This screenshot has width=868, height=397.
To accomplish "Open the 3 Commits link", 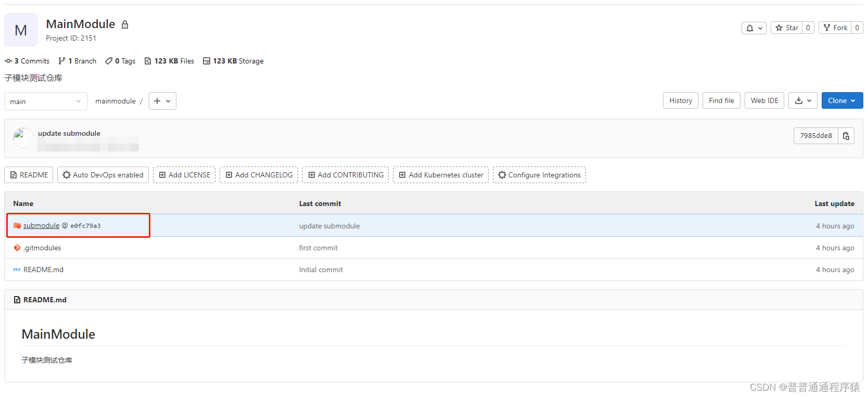I will point(27,61).
